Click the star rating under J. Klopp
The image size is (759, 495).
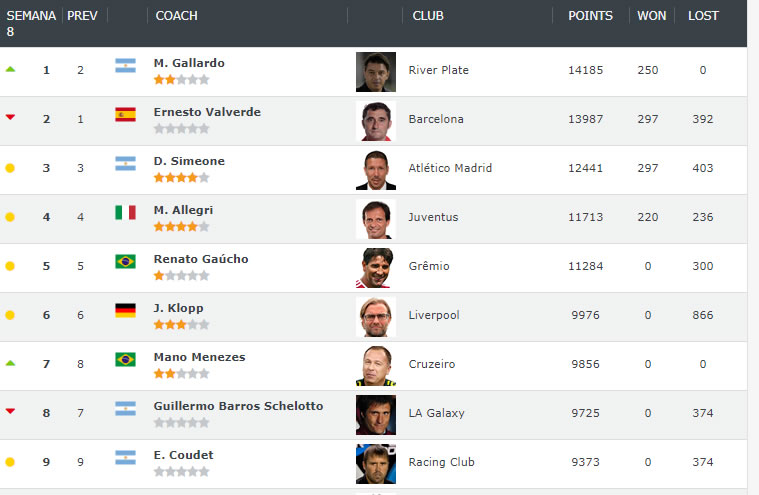tap(182, 324)
